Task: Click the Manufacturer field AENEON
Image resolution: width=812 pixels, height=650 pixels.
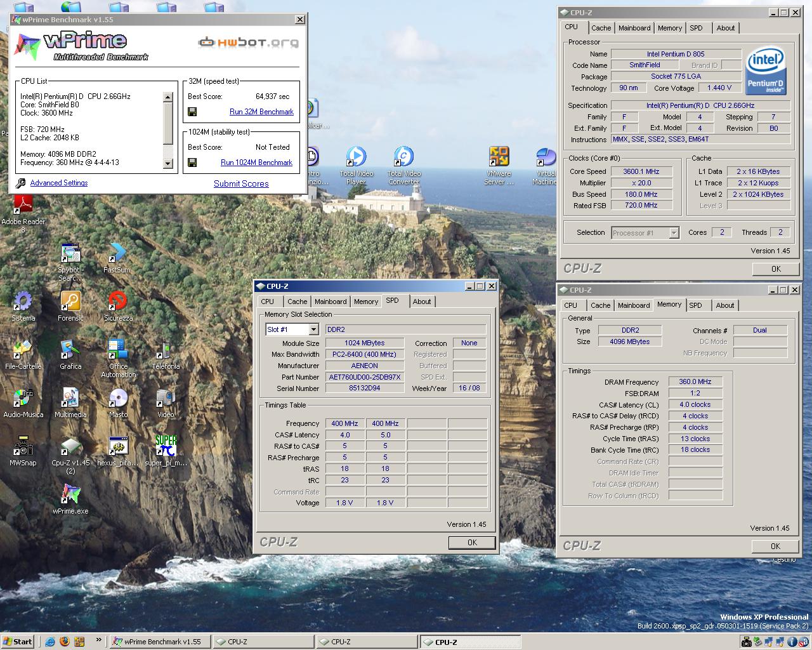Action: pyautogui.click(x=365, y=366)
